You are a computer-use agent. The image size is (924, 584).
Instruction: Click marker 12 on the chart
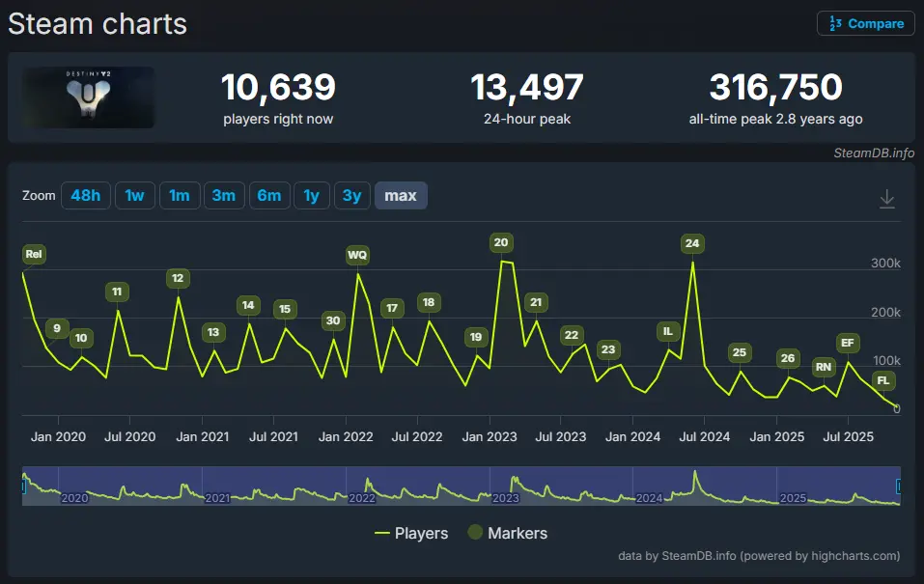tap(178, 278)
